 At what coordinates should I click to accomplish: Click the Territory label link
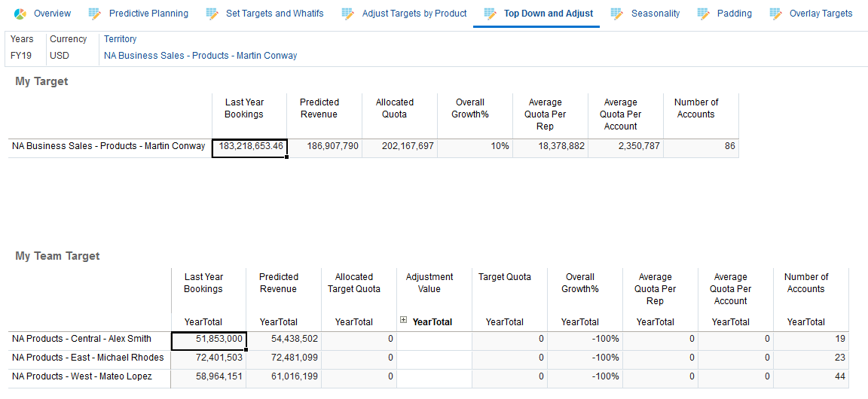[x=121, y=39]
